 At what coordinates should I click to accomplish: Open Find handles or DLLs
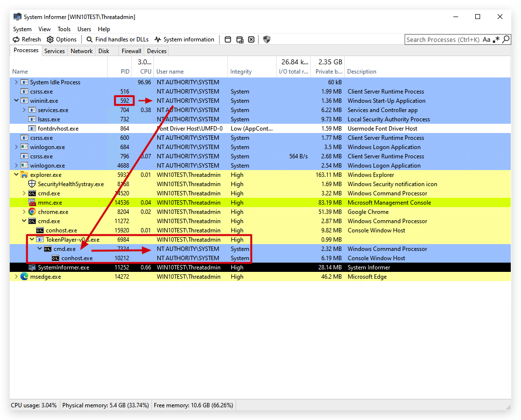click(x=117, y=39)
